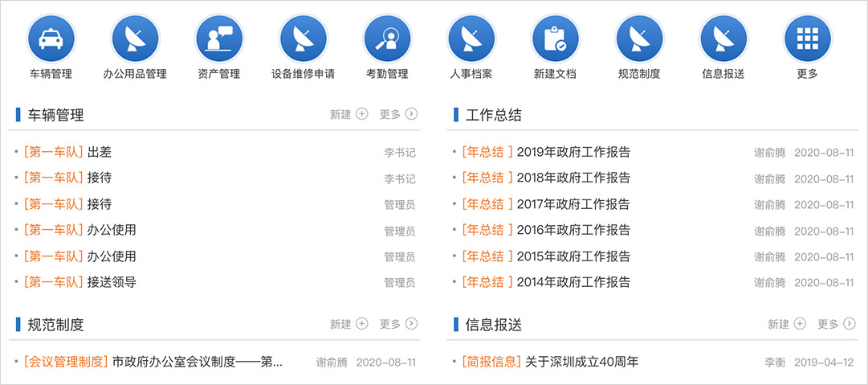Screen dimensions: 868x385
Task: Open the 人事档案 icon
Action: click(471, 39)
